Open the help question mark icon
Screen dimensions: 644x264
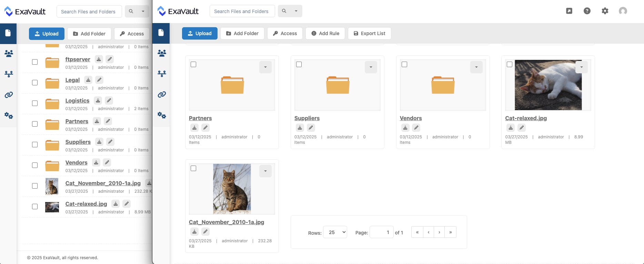587,11
